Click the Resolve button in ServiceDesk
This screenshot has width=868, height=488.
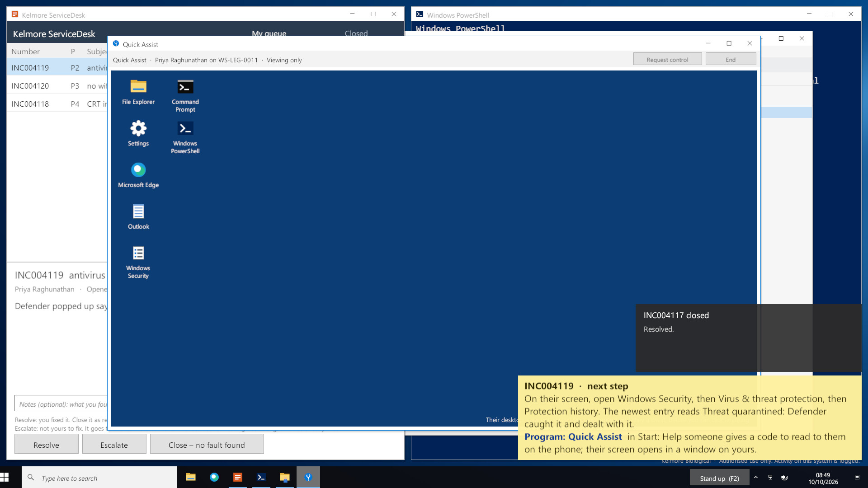point(47,445)
